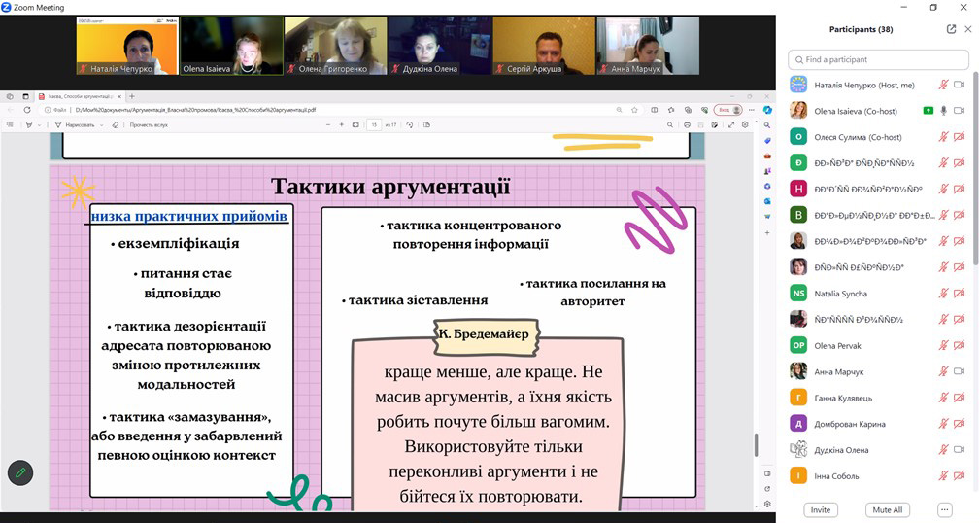Open the more options ellipsis in Participants
The height and width of the screenshot is (523, 980).
pos(944,509)
